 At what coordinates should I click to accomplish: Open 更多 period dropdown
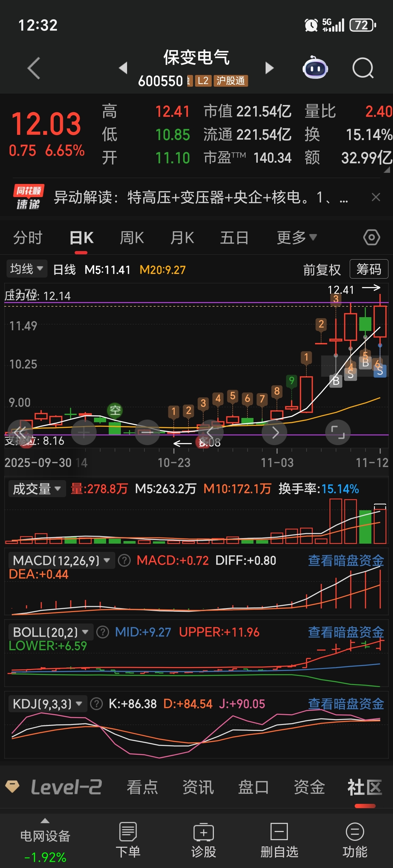pyautogui.click(x=297, y=238)
